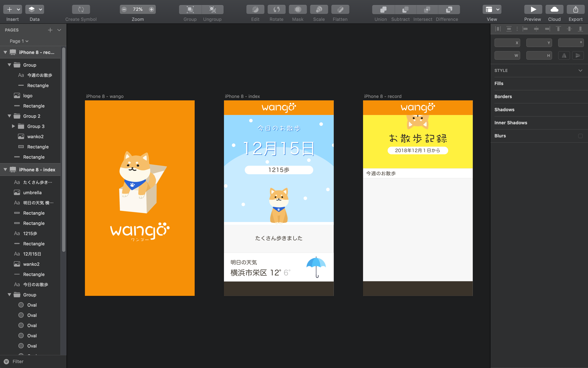
Task: Select the 12月15日 text layer
Action: [32, 254]
